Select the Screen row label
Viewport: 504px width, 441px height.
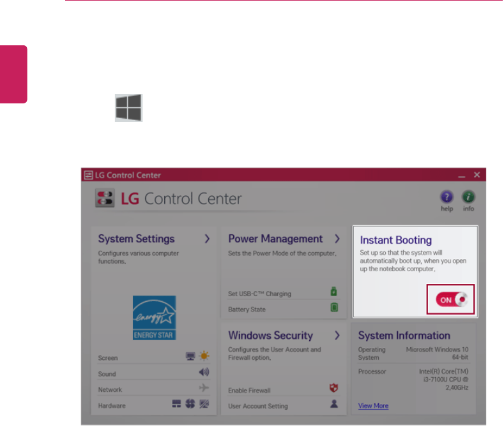[x=108, y=358]
